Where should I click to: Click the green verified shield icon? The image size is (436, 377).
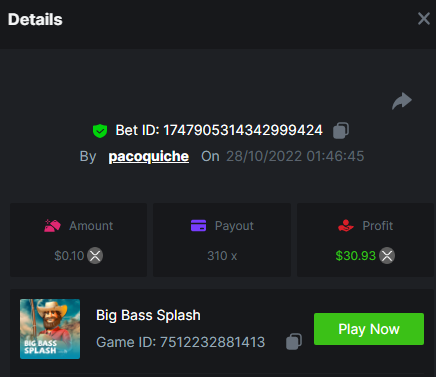tap(100, 131)
